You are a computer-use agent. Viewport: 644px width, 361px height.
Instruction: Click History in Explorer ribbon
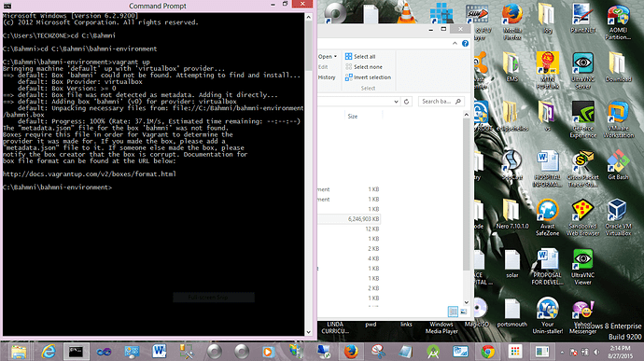pyautogui.click(x=327, y=77)
